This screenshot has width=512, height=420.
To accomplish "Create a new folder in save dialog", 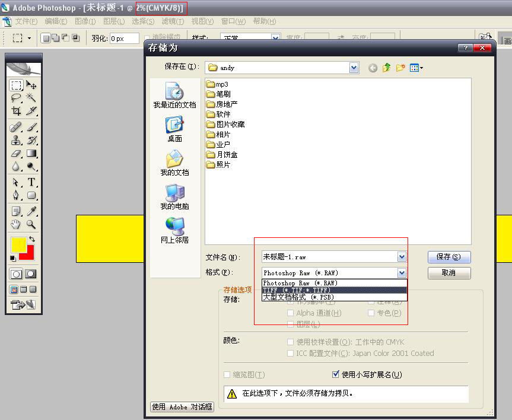I will [400, 68].
